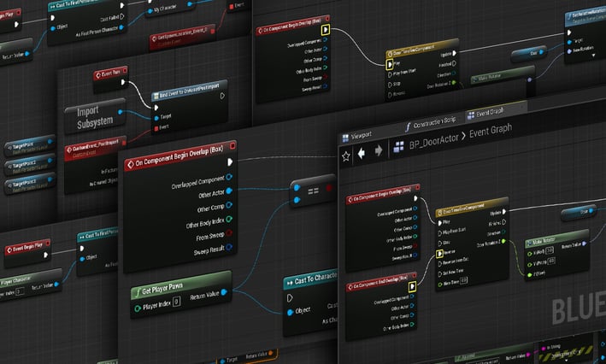Click highlighted exec pin of End Overlap node

coord(412,286)
